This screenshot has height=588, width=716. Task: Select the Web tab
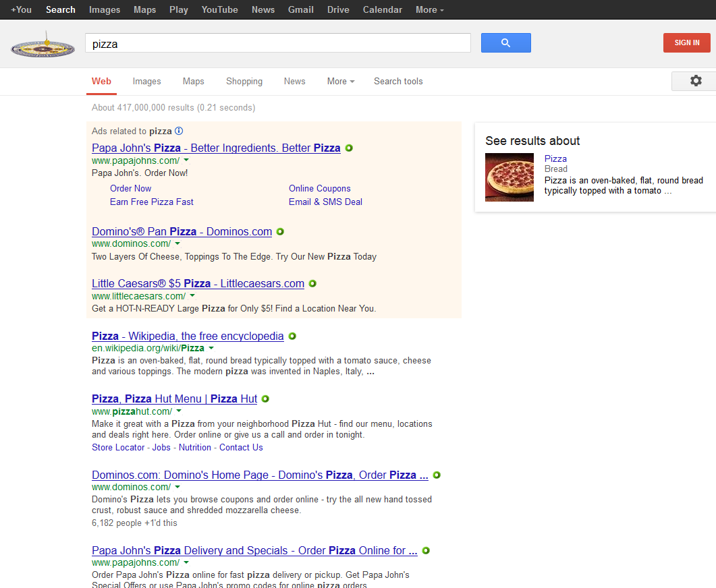pyautogui.click(x=101, y=81)
